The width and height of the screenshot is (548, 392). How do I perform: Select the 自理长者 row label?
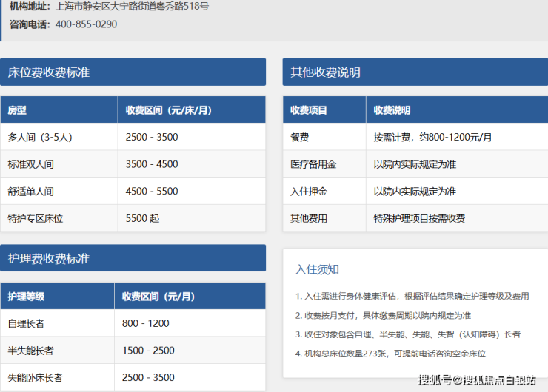pyautogui.click(x=26, y=323)
